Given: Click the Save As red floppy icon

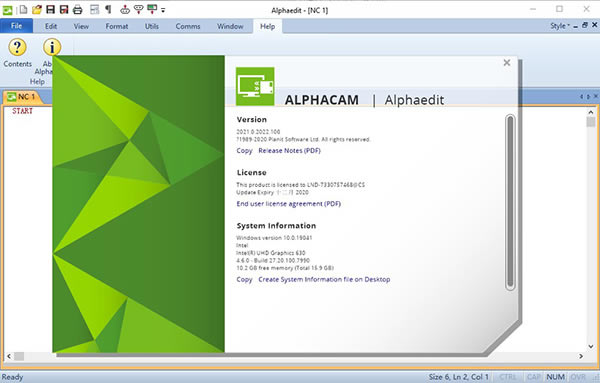Looking at the screenshot, I should pyautogui.click(x=64, y=10).
